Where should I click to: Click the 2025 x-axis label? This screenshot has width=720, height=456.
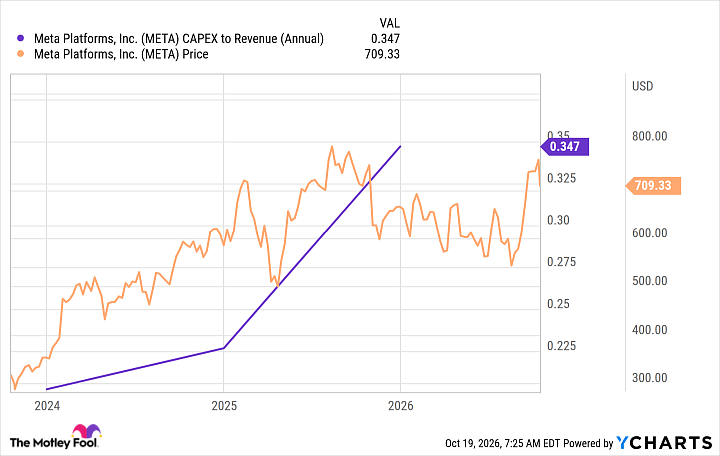[x=224, y=406]
